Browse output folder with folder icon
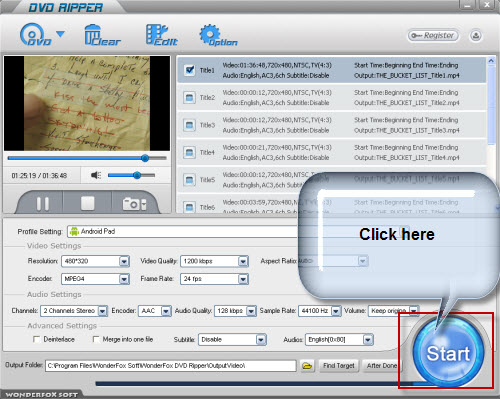Image resolution: width=500 pixels, height=399 pixels. pos(307,366)
